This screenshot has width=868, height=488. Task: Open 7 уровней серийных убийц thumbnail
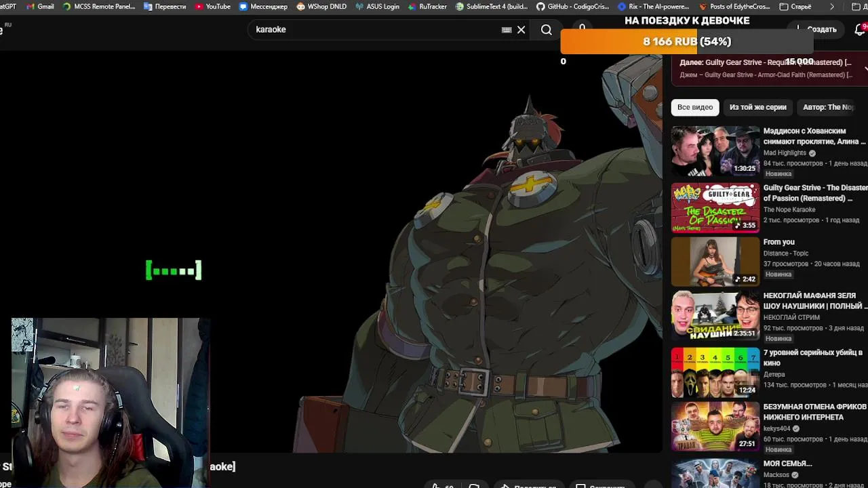(x=715, y=373)
